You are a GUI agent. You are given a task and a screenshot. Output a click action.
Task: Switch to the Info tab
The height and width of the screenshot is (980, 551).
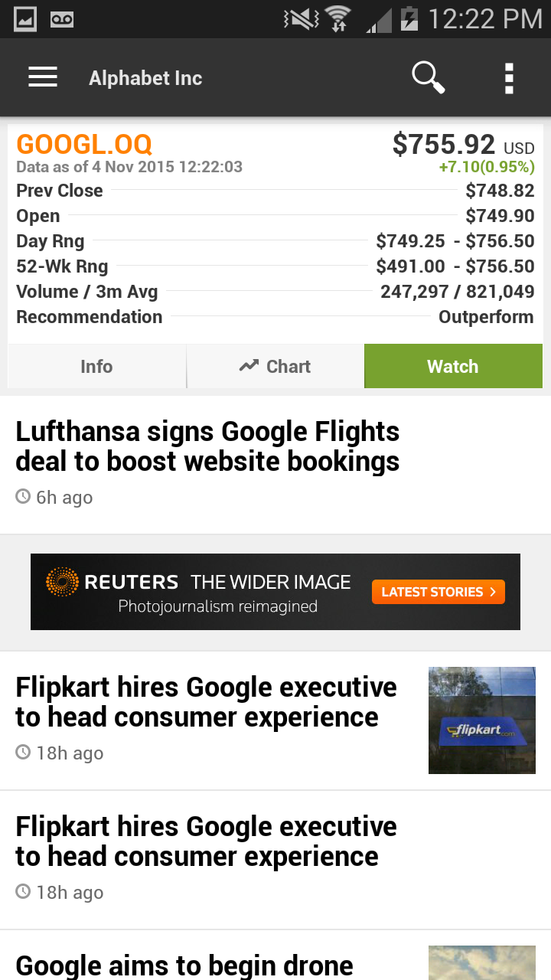[x=96, y=367]
